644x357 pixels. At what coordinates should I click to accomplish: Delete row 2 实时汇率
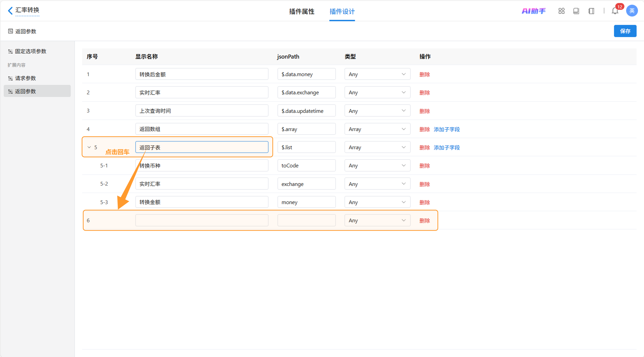click(424, 93)
